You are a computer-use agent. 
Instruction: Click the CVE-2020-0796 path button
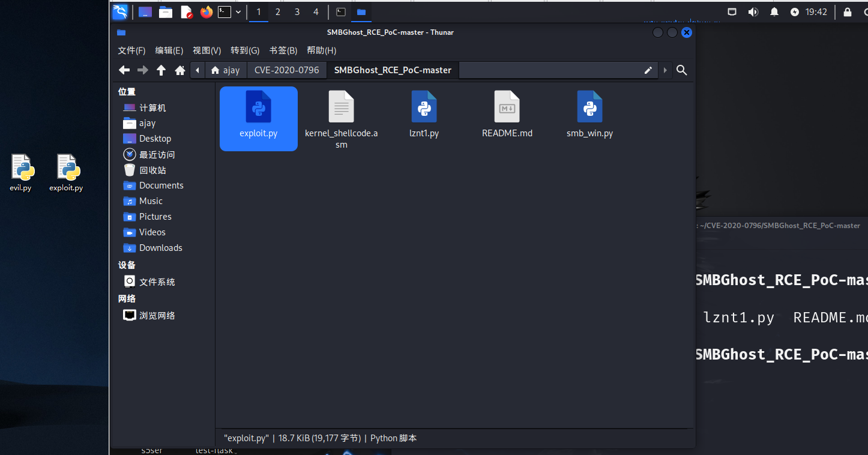pyautogui.click(x=286, y=70)
